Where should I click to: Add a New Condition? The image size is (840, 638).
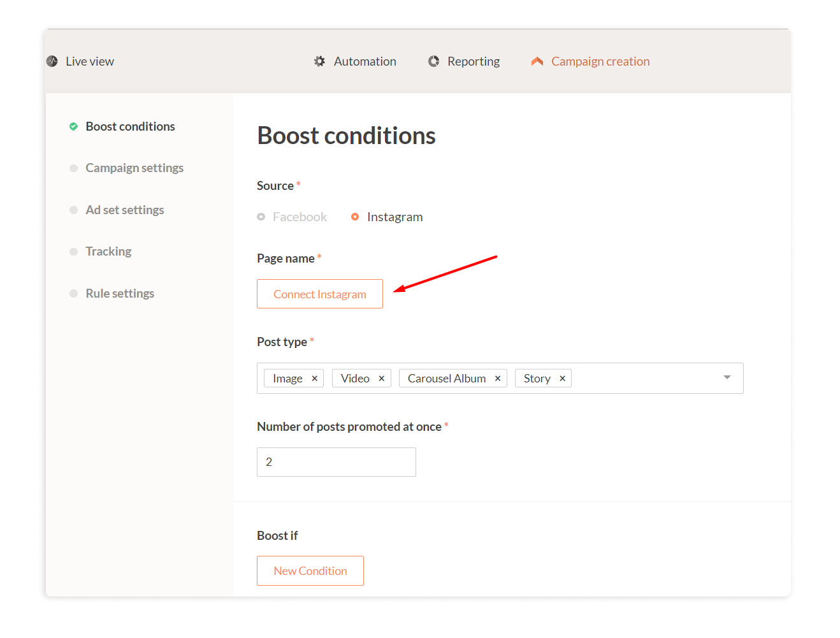pyautogui.click(x=310, y=570)
